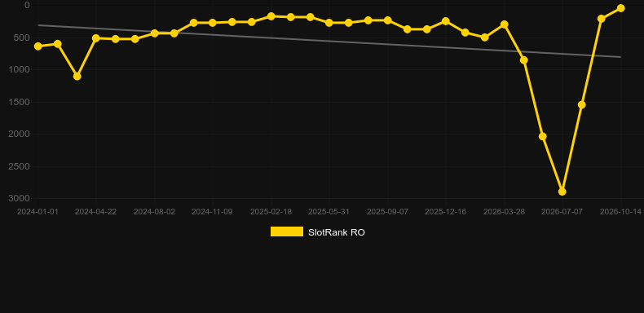The image size is (644, 313).
Task: Click the 2026-07-07 x-axis date label
Action: click(x=562, y=212)
